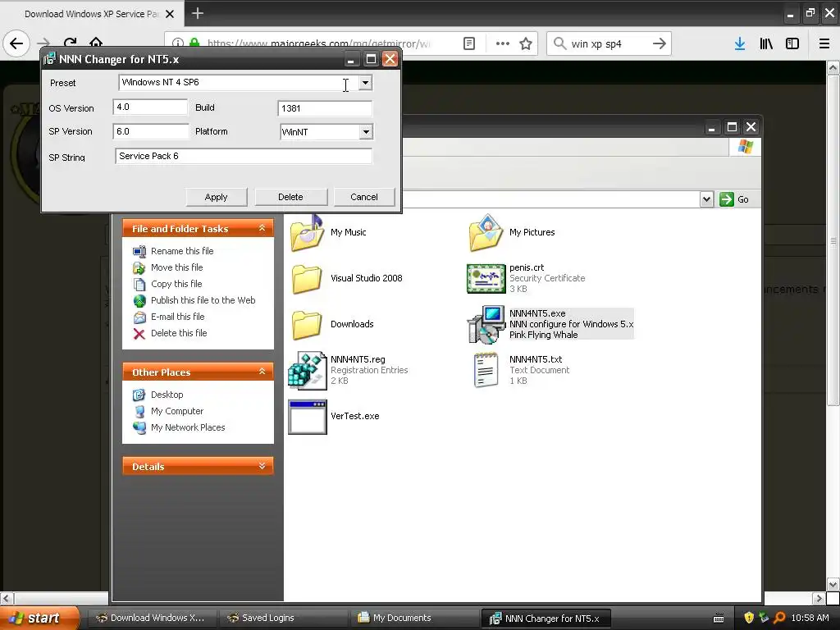This screenshot has height=630, width=840.
Task: Click the SP Version field
Action: click(x=151, y=131)
